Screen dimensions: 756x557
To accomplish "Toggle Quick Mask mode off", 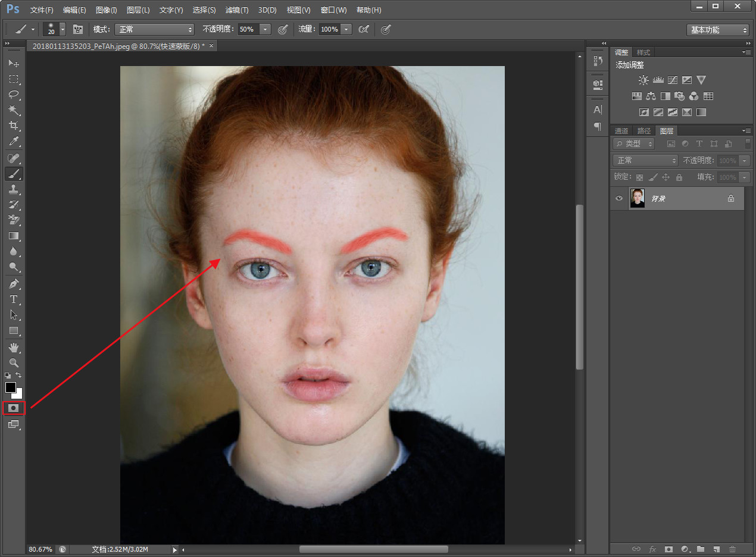I will pos(14,408).
